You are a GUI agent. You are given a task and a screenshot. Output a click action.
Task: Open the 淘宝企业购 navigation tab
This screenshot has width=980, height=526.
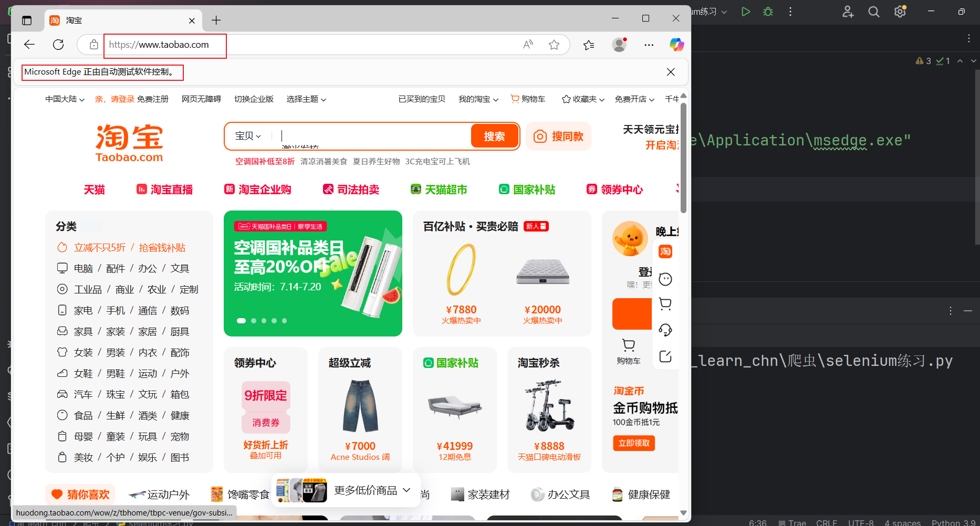click(258, 190)
